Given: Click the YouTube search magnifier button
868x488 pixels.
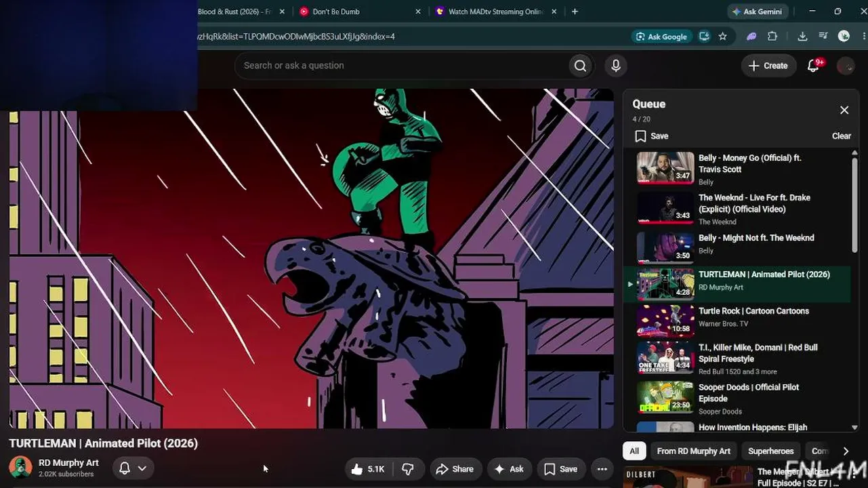Looking at the screenshot, I should tap(580, 66).
